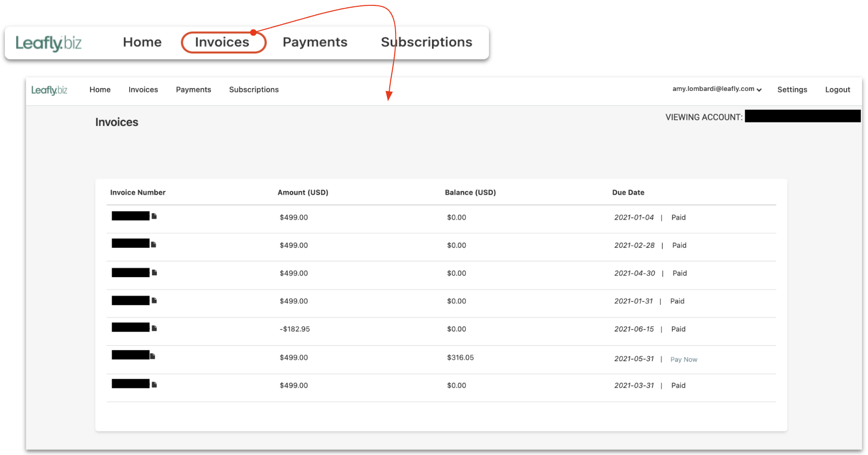Click the Invoices page heading
The image size is (868, 455).
coord(117,122)
